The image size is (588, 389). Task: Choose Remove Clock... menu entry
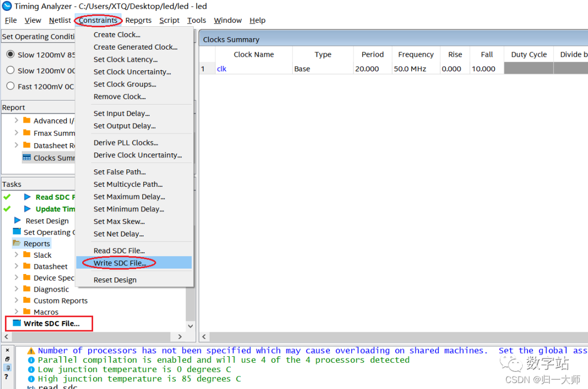point(134,96)
